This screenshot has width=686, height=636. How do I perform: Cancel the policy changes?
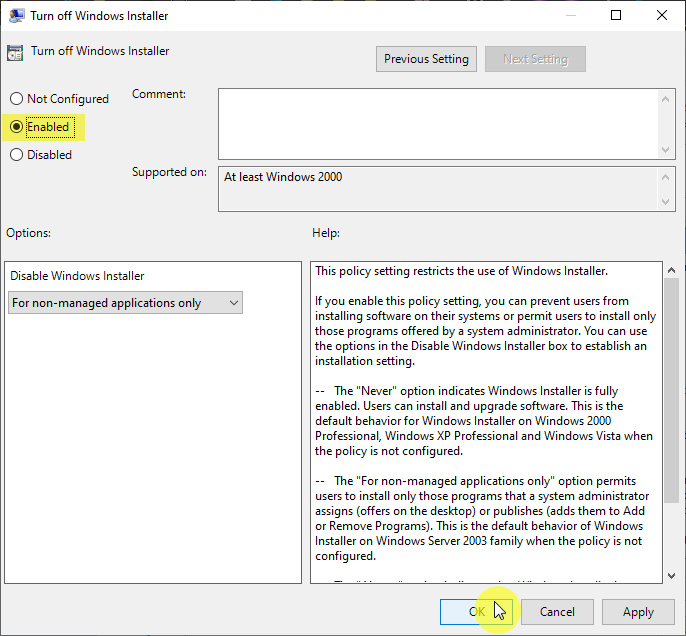point(557,612)
